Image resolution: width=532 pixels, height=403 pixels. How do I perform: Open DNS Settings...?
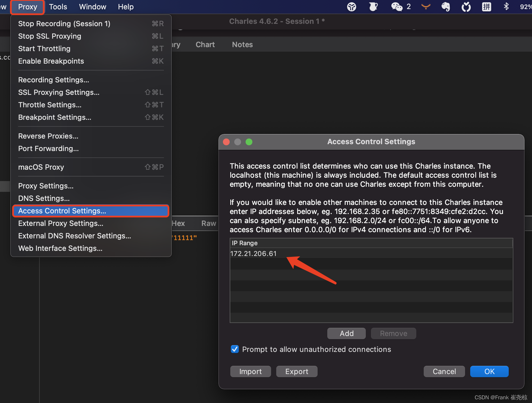(x=91, y=198)
